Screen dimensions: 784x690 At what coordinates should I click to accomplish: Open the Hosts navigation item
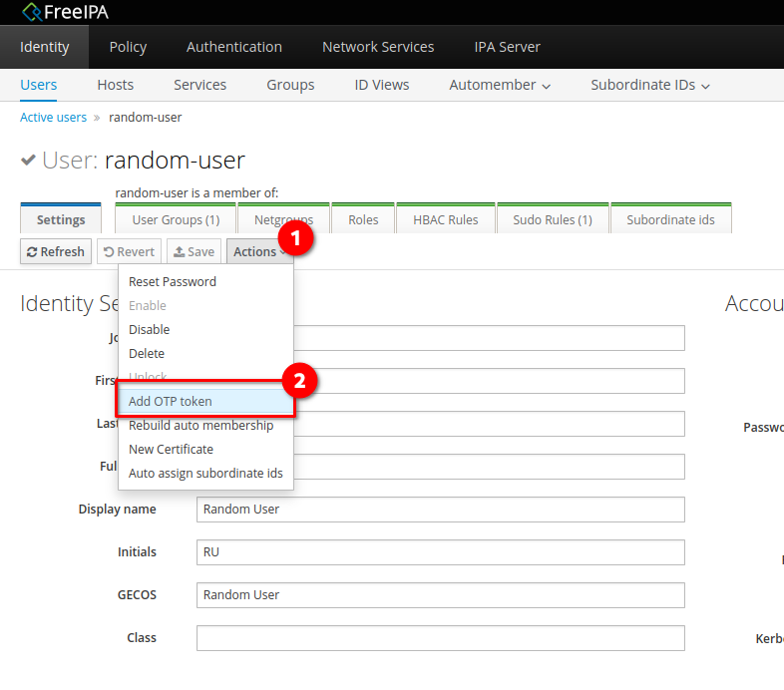point(116,85)
